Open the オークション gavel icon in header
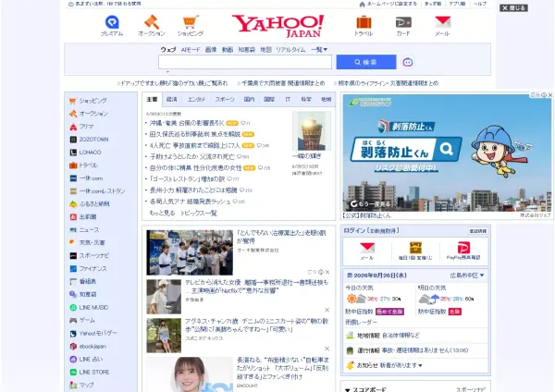The height and width of the screenshot is (392, 555). coord(152,22)
